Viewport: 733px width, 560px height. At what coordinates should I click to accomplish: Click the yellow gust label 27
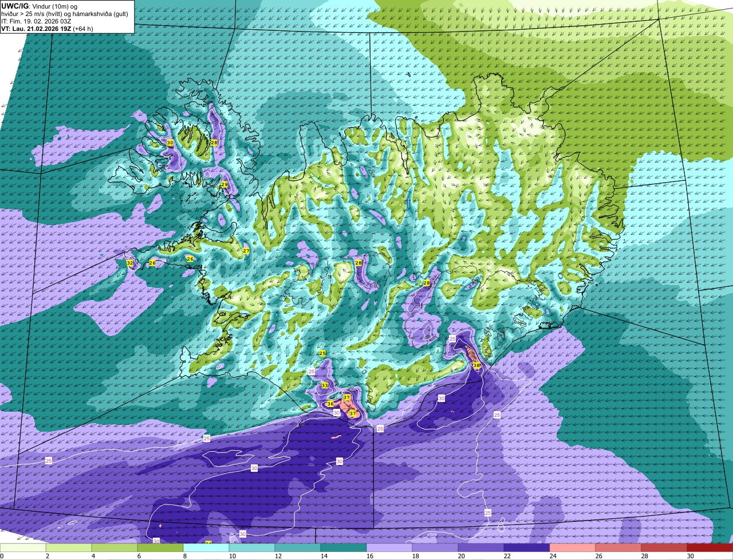tap(246, 251)
